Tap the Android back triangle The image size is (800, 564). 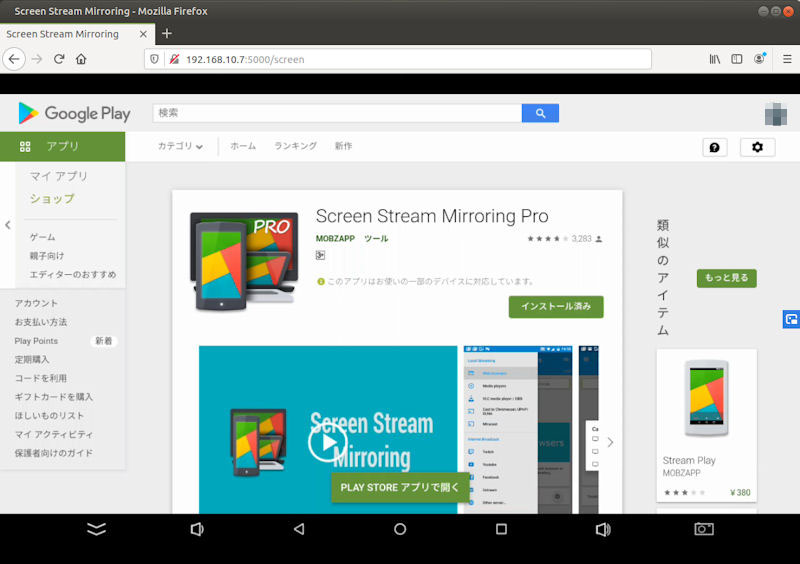click(299, 529)
